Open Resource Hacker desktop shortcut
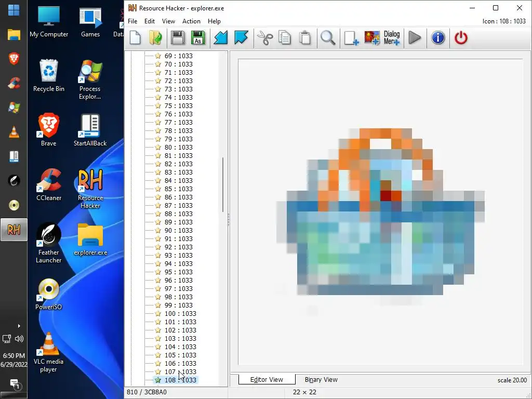 pos(90,189)
